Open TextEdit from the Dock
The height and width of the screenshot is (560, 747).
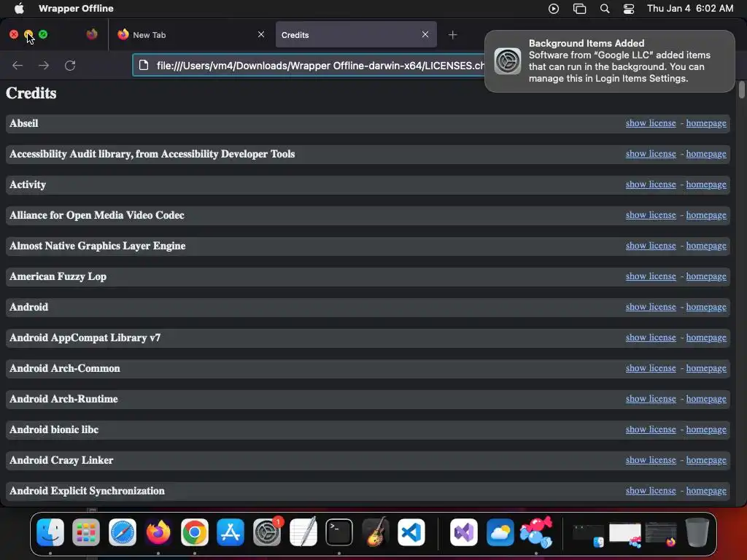click(x=303, y=532)
